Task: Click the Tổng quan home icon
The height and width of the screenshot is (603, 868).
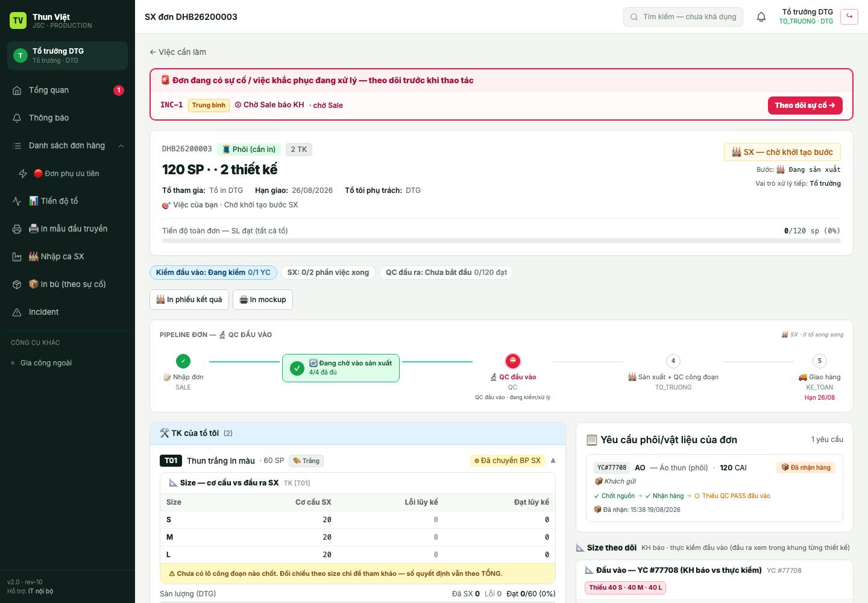Action: [x=17, y=90]
